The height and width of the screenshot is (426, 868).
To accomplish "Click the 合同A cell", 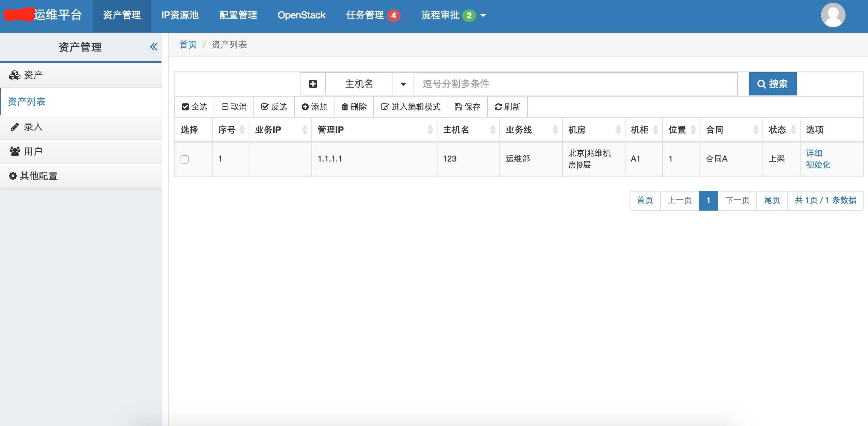I will tap(731, 159).
